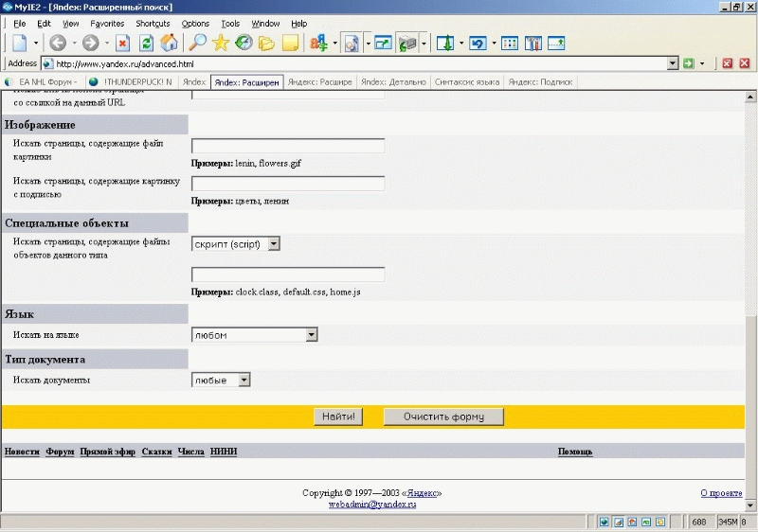Open the Back button history dropdown arrow
This screenshot has height=532, width=758.
pos(74,43)
